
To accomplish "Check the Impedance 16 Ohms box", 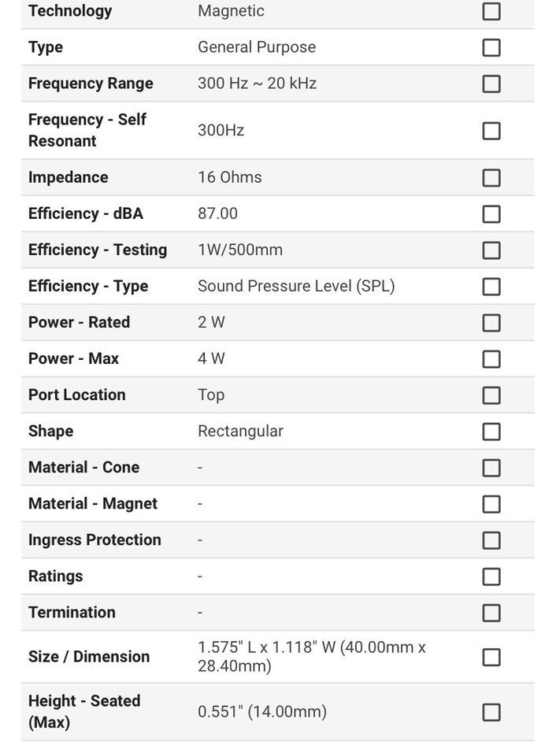I will click(491, 177).
